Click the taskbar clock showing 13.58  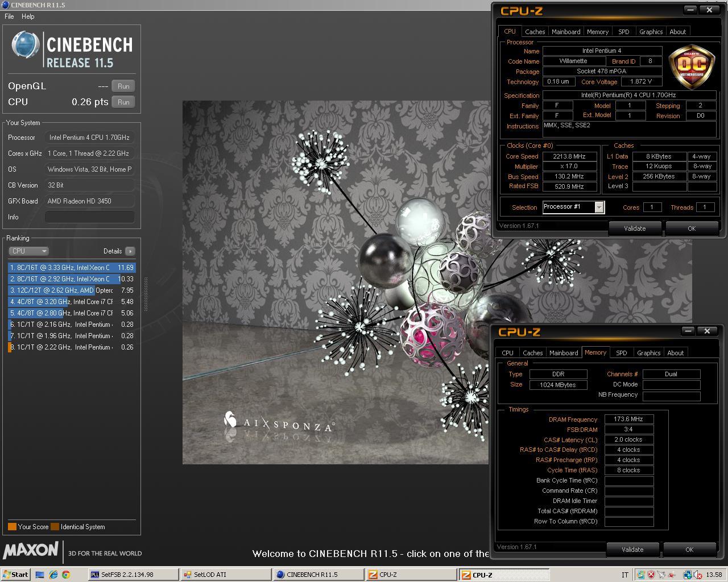[x=714, y=575]
